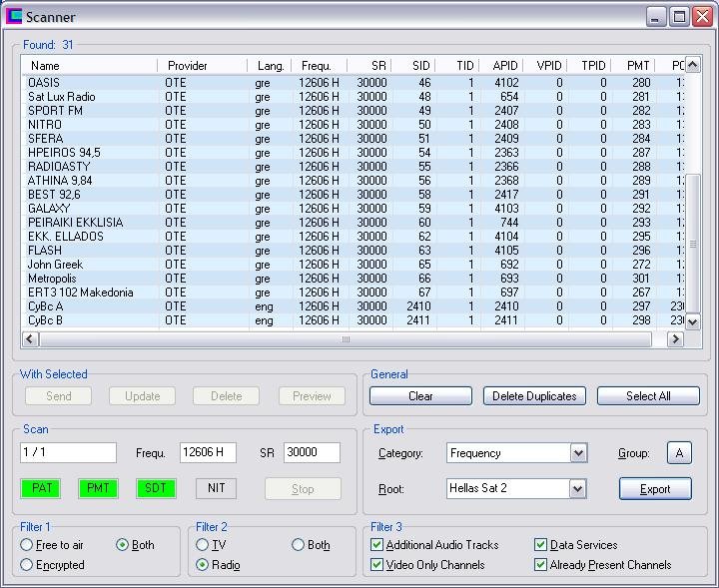The image size is (719, 588).
Task: Sort by the Frequ. column header
Action: point(320,66)
